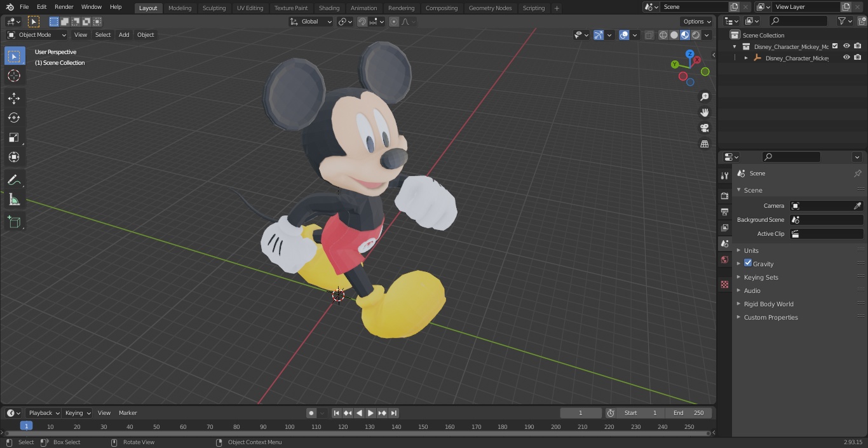This screenshot has height=448, width=868.
Task: Select wireframe viewport shading
Action: [663, 35]
